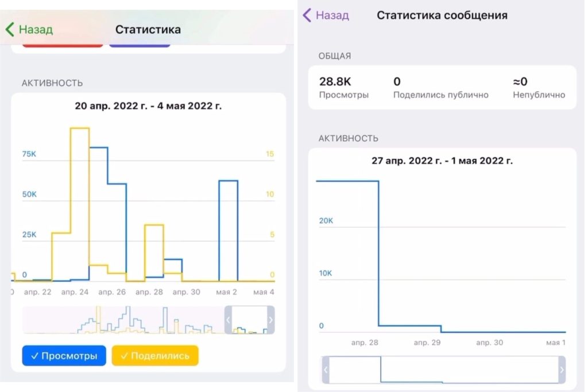This screenshot has height=392, width=588.
Task: Click the right arrow handle of the message chart range selector
Action: 562,370
